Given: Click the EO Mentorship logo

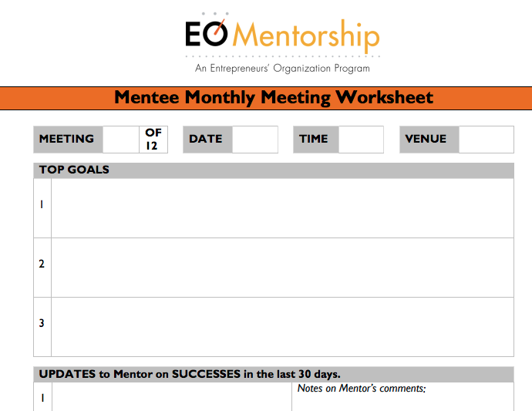Looking at the screenshot, I should pyautogui.click(x=282, y=35).
